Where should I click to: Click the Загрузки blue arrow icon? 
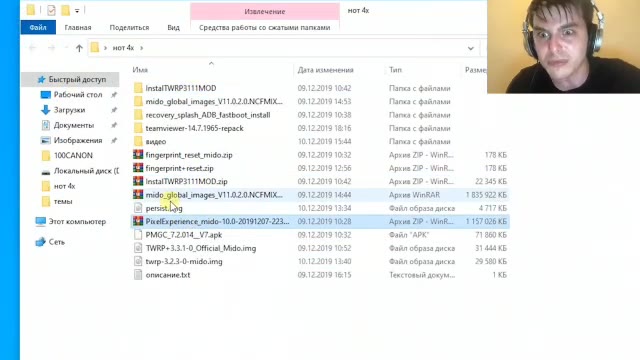45,110
